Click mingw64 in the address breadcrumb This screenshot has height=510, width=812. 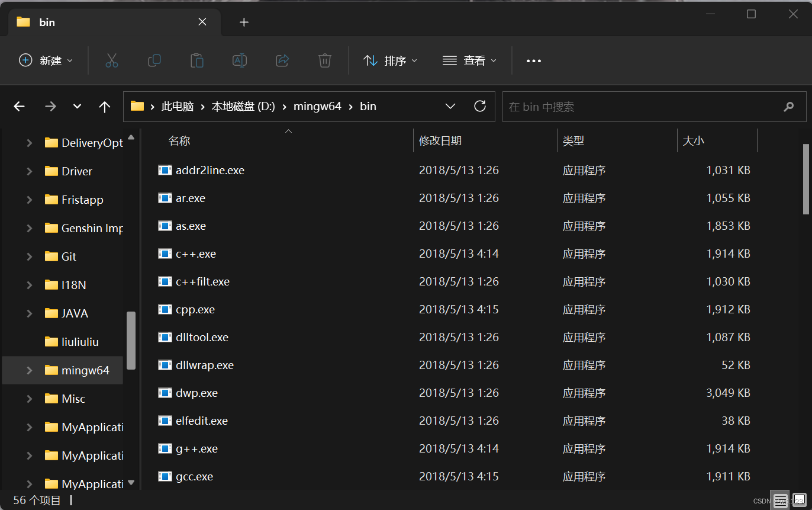[x=317, y=107]
